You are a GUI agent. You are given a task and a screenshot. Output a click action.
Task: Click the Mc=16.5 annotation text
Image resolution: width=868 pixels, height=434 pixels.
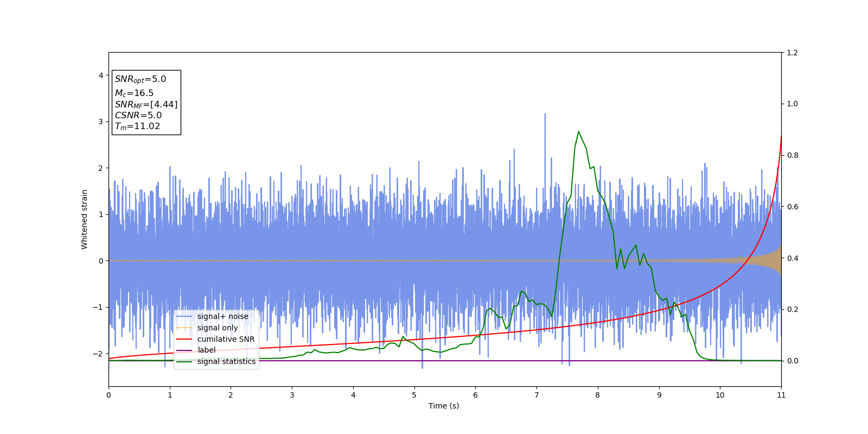point(134,93)
